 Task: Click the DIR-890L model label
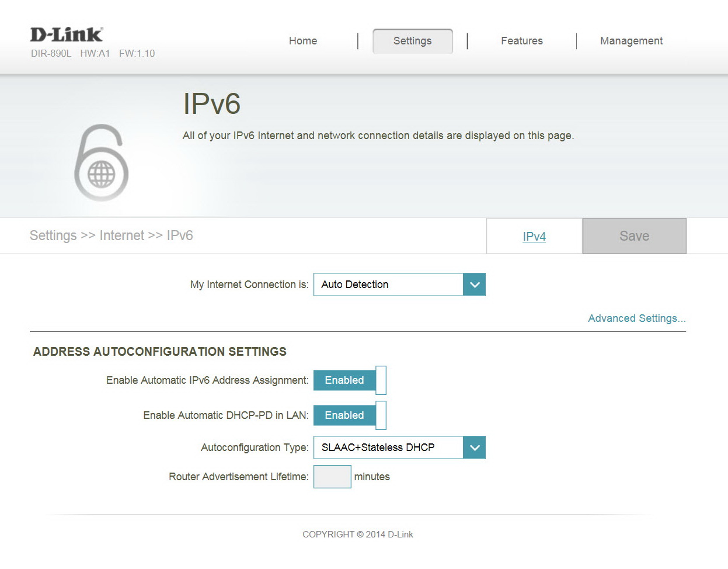(51, 54)
